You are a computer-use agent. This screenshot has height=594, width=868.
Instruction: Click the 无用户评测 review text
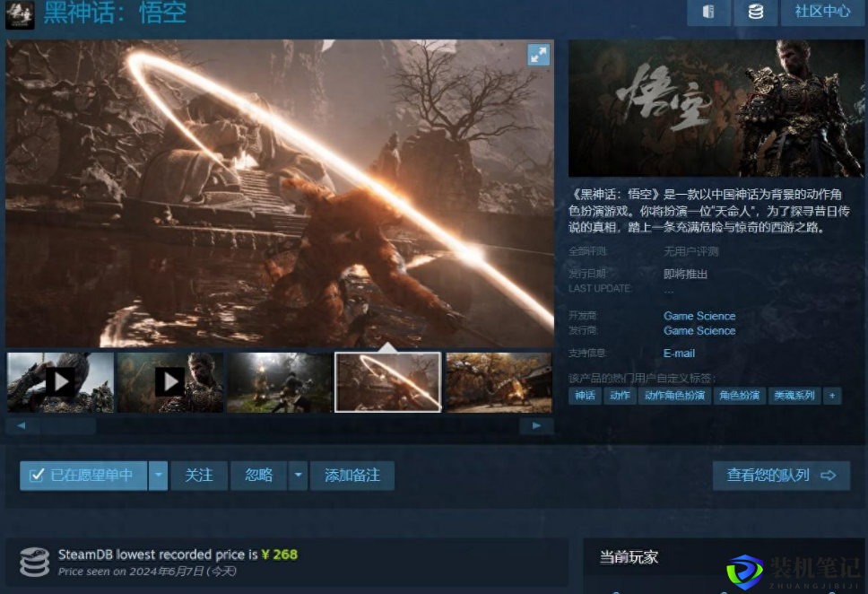(690, 251)
